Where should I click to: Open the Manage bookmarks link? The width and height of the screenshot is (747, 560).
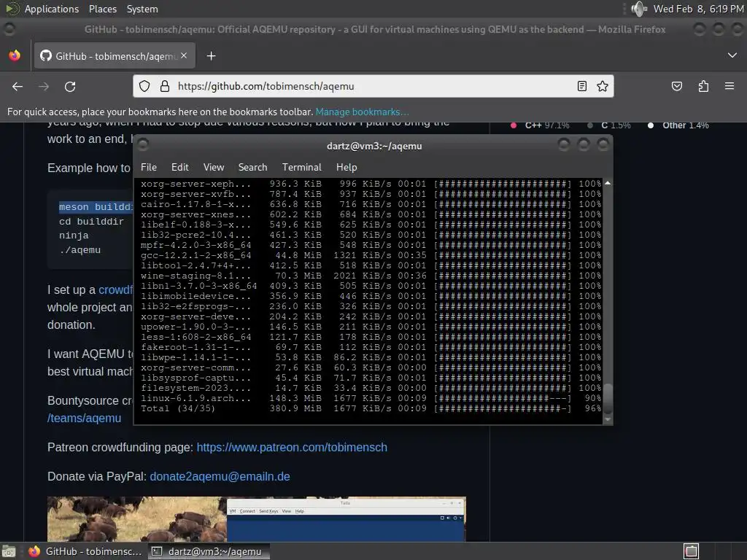(x=362, y=112)
